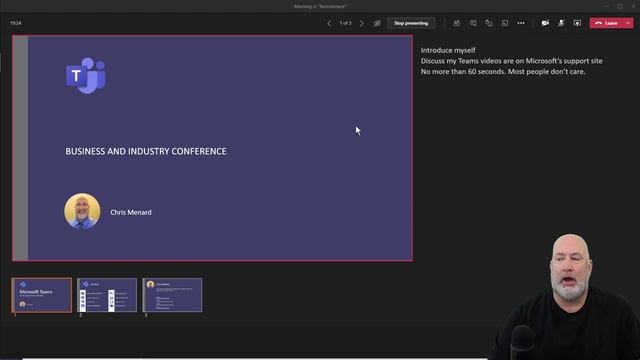Click the red Leave button
Viewport: 640px width, 360px height.
coord(607,23)
